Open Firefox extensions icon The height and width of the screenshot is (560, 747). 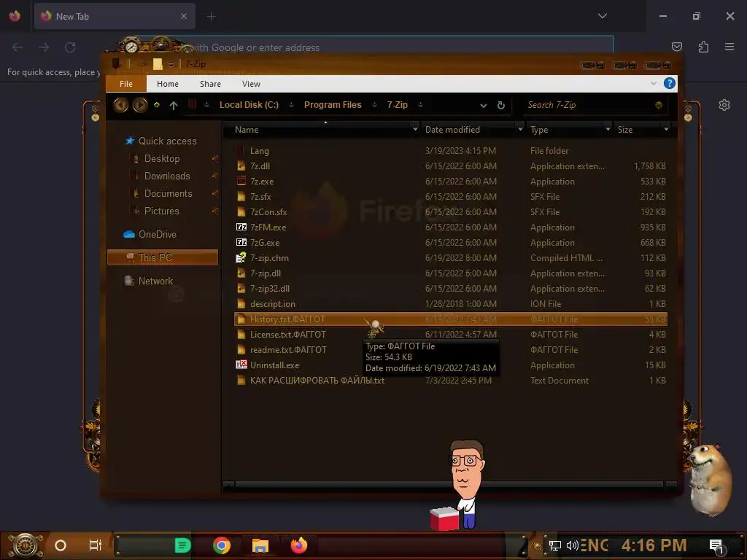(x=703, y=47)
